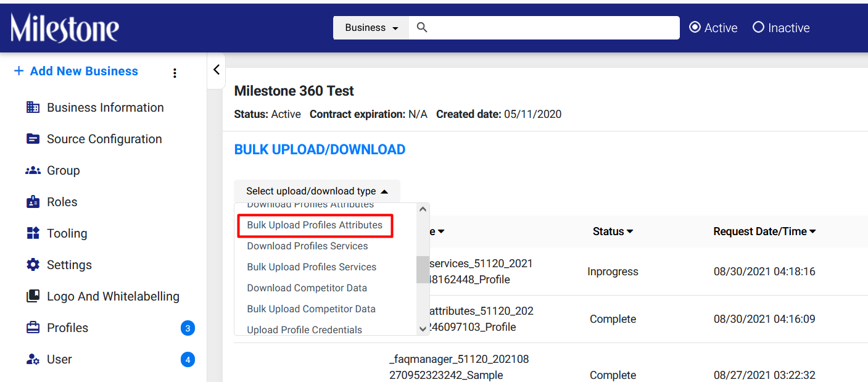Click the 08/30/2021 04:18:16 date cell
The width and height of the screenshot is (868, 382).
pyautogui.click(x=764, y=272)
